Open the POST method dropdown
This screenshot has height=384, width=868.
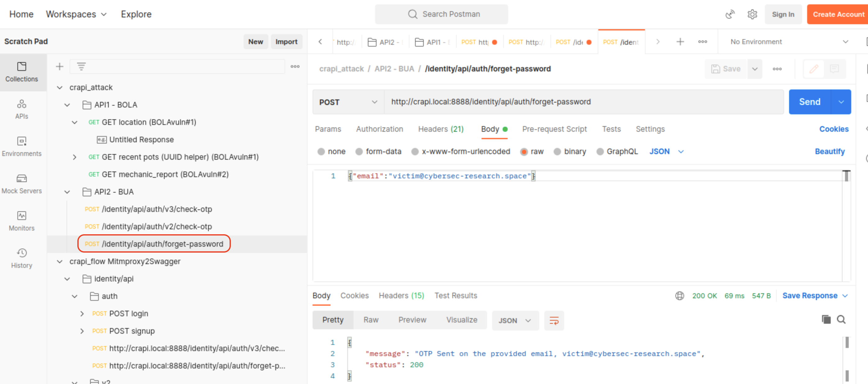coord(348,102)
